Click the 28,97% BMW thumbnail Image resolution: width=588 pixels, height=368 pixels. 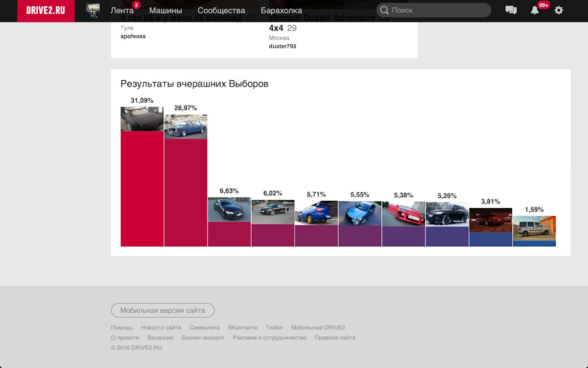pos(186,126)
